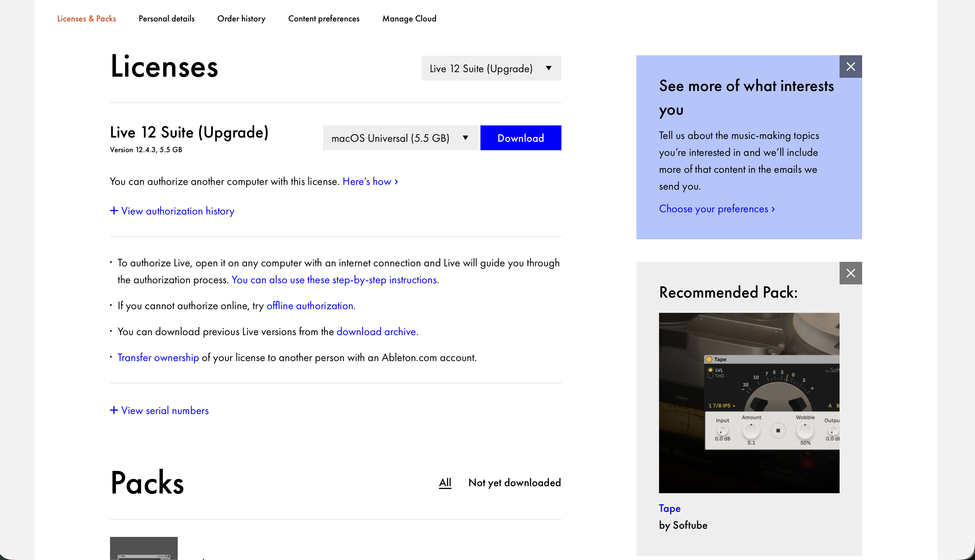Follow the 'Here's how' link
Screen dimensions: 975x560
click(x=370, y=181)
